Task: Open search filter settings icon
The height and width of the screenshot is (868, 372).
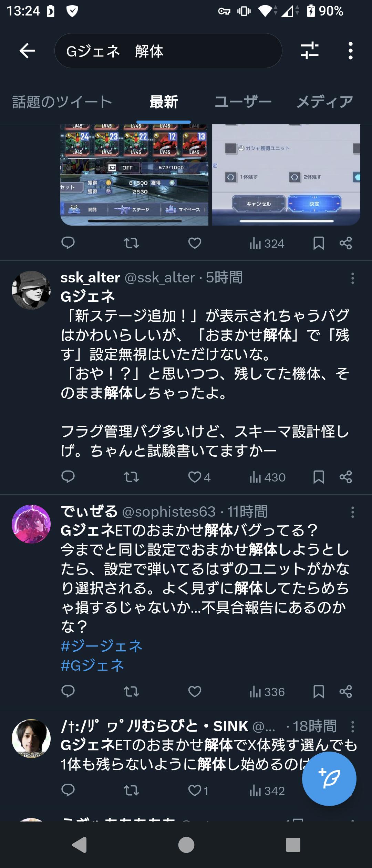Action: (x=309, y=51)
